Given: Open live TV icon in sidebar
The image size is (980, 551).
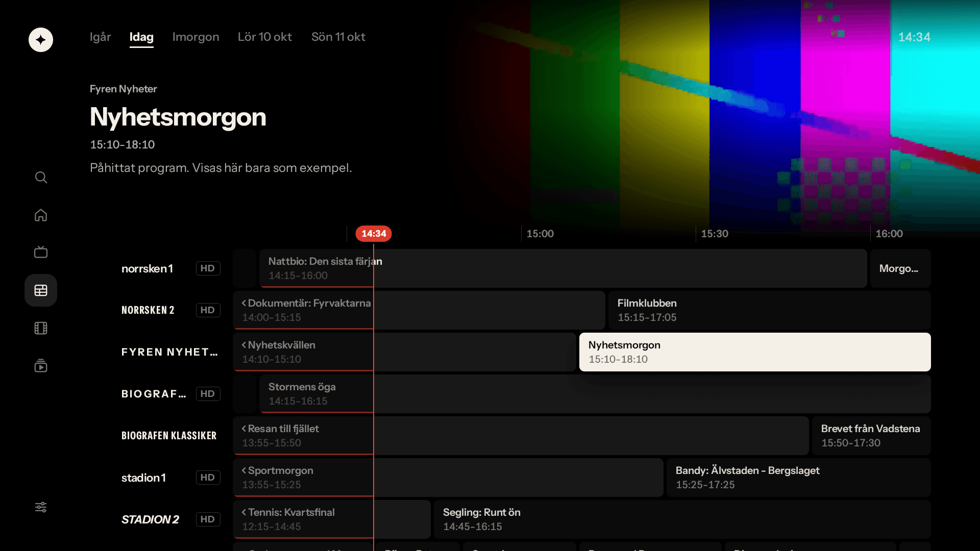Looking at the screenshot, I should (41, 252).
